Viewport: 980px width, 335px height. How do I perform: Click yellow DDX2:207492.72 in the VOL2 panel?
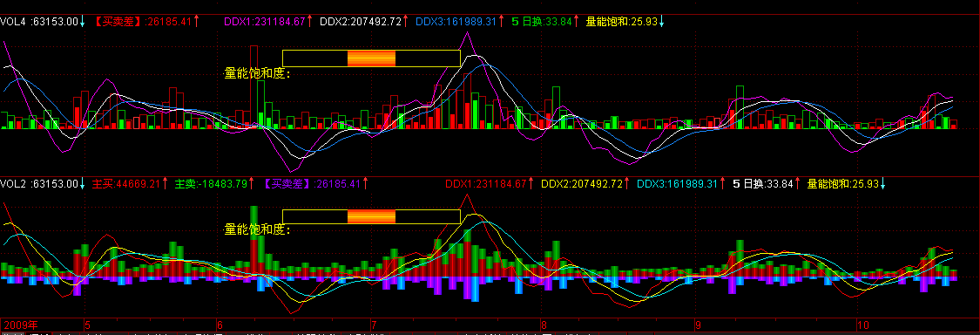[582, 184]
